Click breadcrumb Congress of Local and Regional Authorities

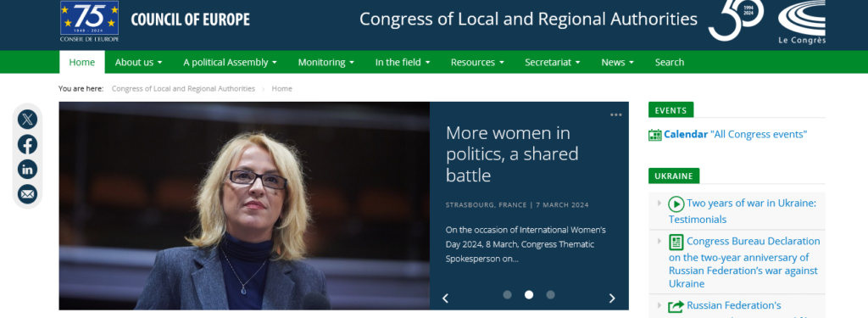pyautogui.click(x=183, y=89)
